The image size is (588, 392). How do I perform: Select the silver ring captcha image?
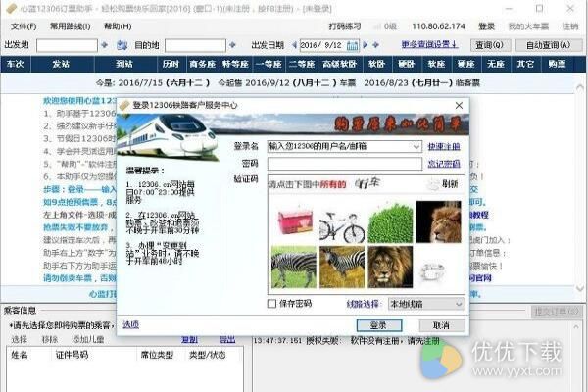(x=432, y=271)
